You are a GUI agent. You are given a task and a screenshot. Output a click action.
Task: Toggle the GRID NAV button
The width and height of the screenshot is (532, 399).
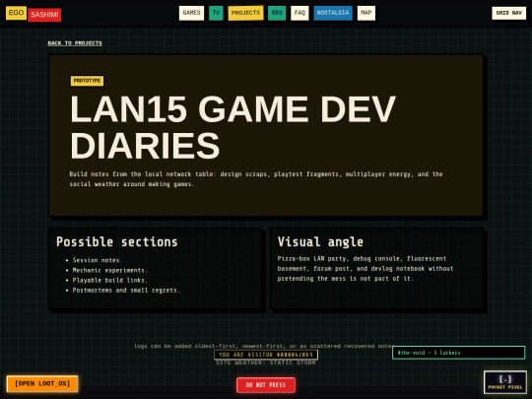point(509,13)
